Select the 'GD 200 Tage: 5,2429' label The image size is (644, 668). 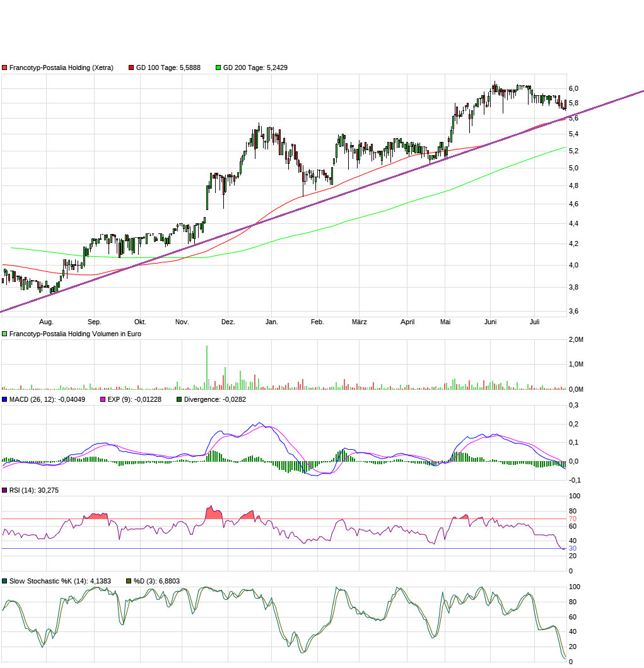255,67
